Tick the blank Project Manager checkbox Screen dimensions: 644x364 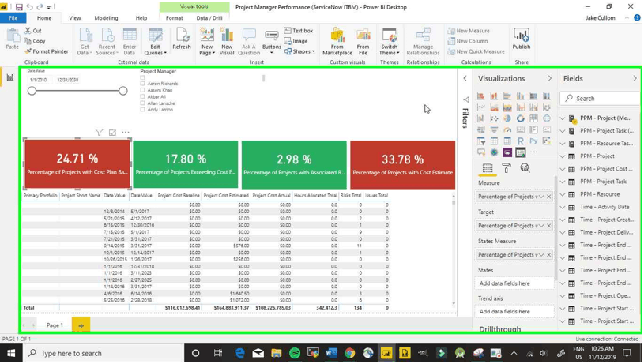142,77
